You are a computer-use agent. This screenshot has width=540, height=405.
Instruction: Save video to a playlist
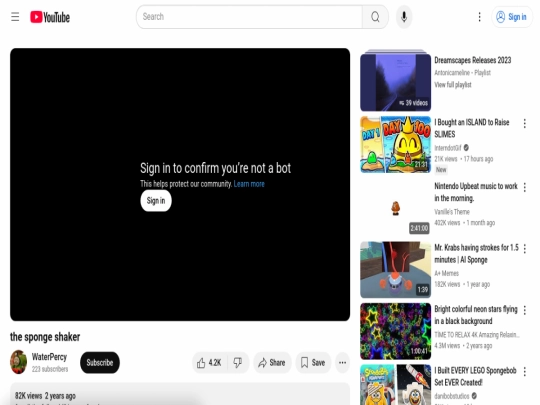click(313, 362)
